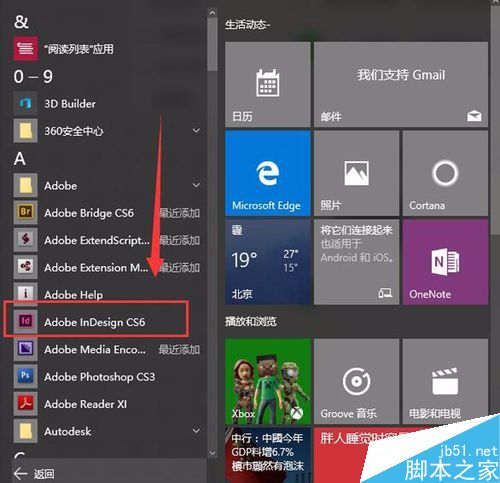
Task: Click the app list scrollbar thumb
Action: point(212,45)
